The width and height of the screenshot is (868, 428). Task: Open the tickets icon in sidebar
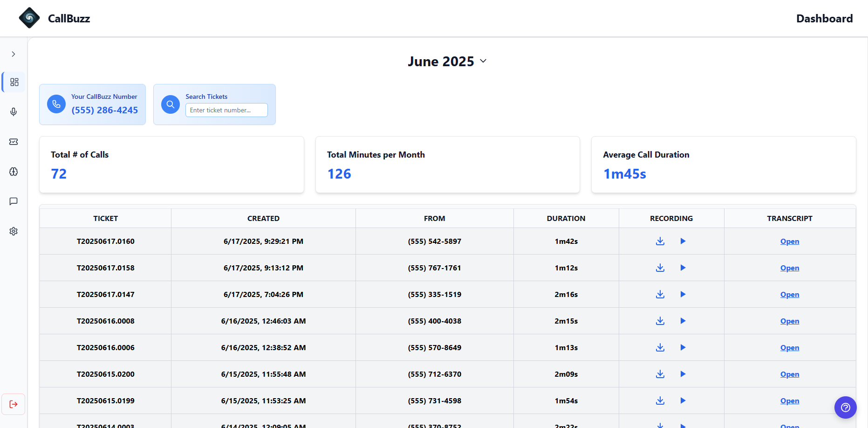coord(14,142)
